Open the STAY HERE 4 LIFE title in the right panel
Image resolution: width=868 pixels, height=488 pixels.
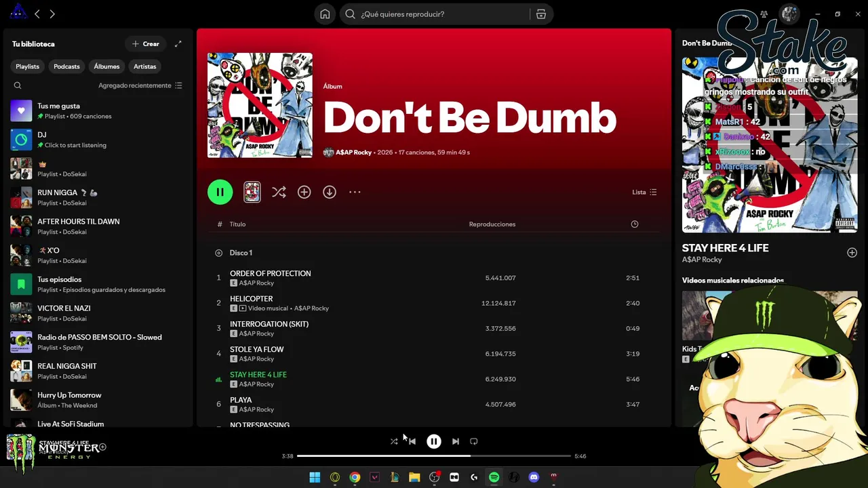tap(725, 248)
